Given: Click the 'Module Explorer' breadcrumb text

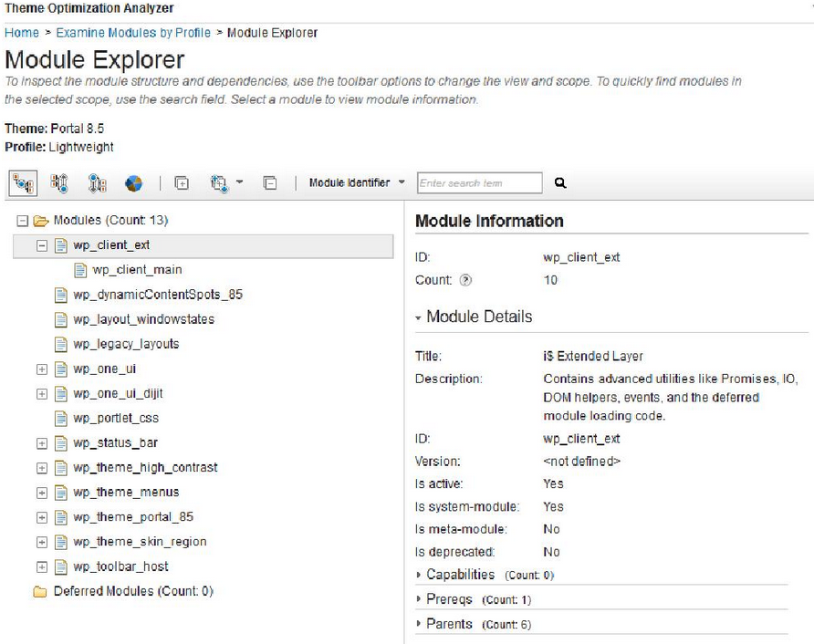Looking at the screenshot, I should [x=272, y=33].
